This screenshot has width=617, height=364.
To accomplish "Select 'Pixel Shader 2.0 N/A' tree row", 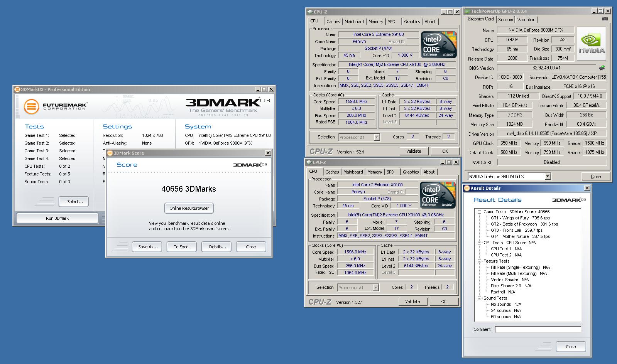I will click(511, 286).
